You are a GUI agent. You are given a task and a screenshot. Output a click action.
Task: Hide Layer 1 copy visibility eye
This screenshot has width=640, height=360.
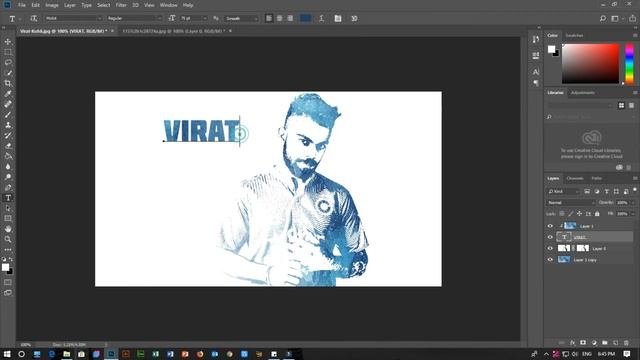550,260
